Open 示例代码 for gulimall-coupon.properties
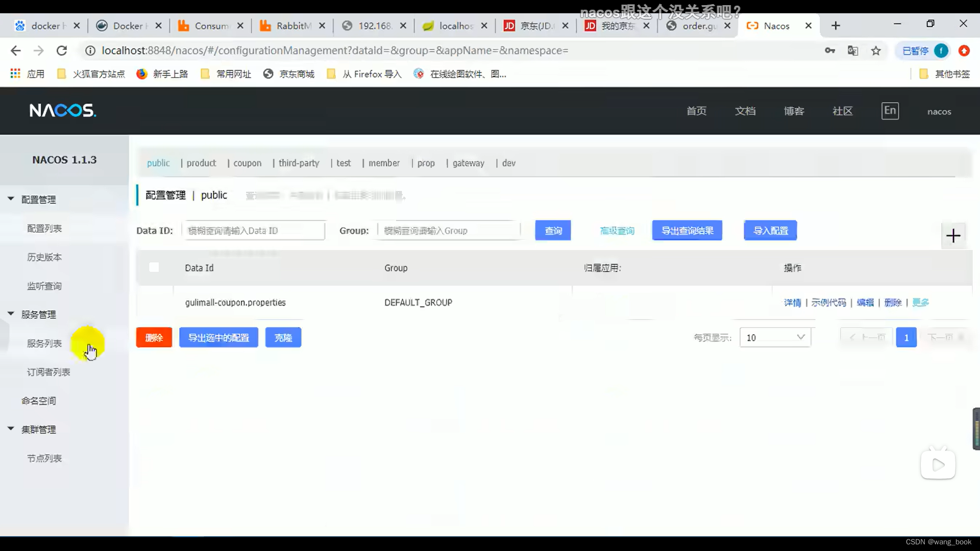The image size is (980, 551). click(828, 303)
